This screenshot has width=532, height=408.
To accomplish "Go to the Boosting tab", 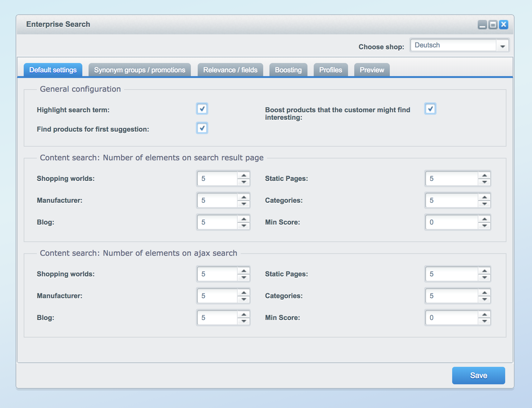I will (x=288, y=70).
